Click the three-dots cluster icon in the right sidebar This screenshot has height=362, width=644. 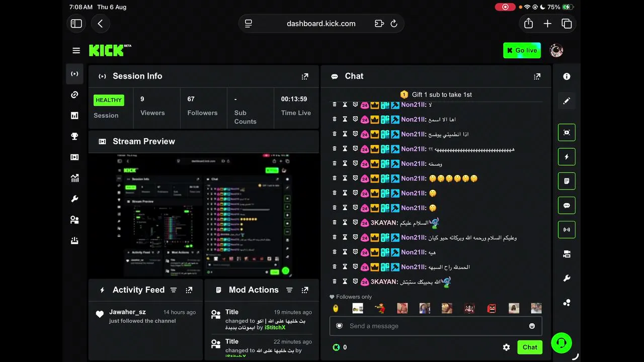[567, 303]
